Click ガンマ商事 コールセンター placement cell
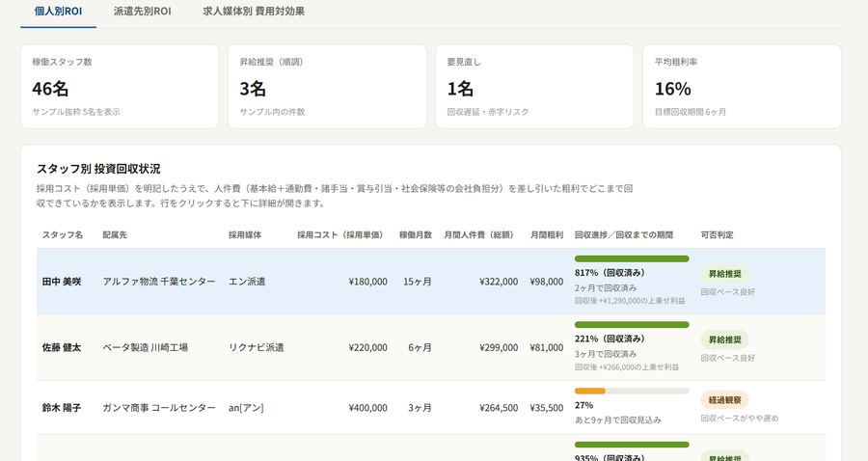Viewport: 868px width, 461px height. point(159,407)
